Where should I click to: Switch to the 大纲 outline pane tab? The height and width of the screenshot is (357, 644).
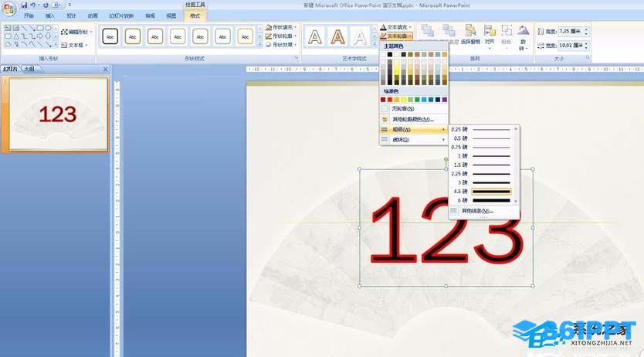coord(29,69)
